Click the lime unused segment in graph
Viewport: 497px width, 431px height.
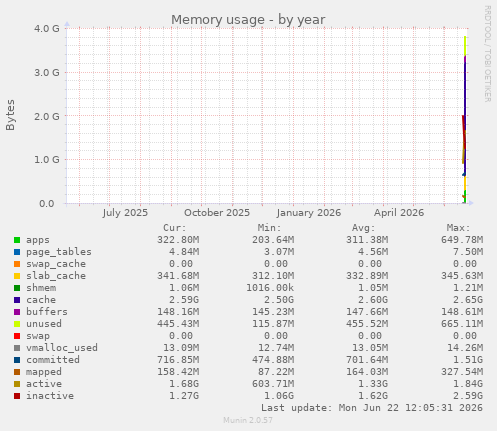tap(465, 46)
